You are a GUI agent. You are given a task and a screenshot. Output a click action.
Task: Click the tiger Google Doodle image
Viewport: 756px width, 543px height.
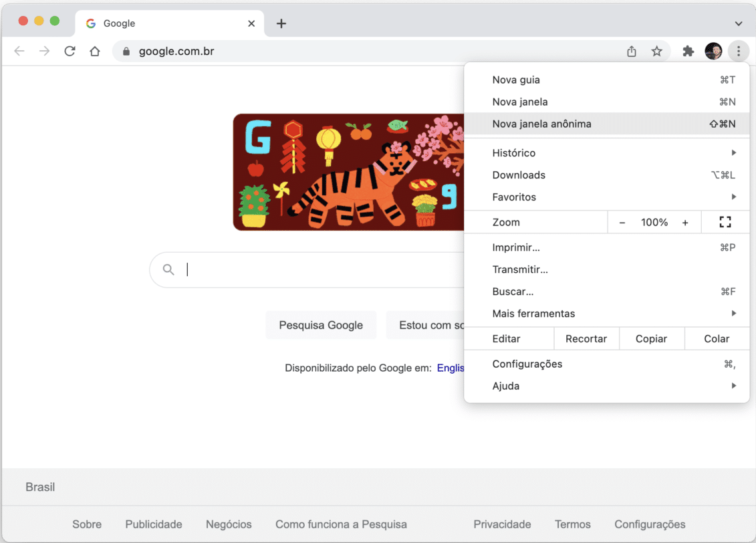349,172
